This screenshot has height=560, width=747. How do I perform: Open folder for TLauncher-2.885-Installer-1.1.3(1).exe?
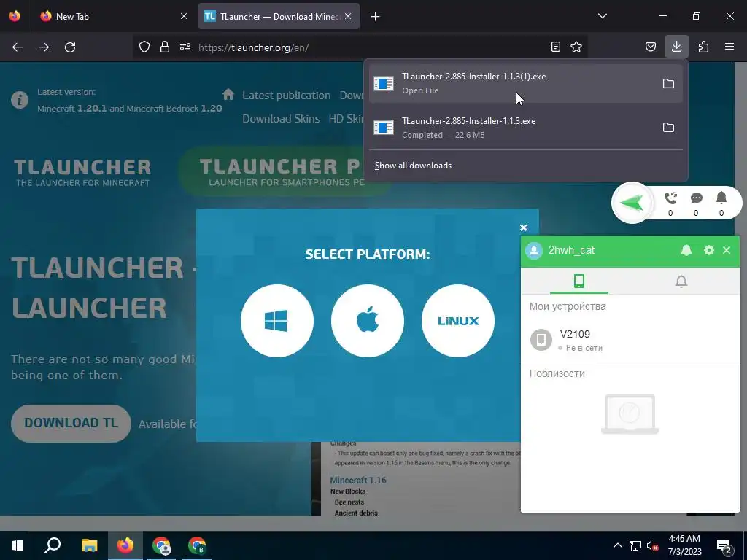click(x=668, y=84)
